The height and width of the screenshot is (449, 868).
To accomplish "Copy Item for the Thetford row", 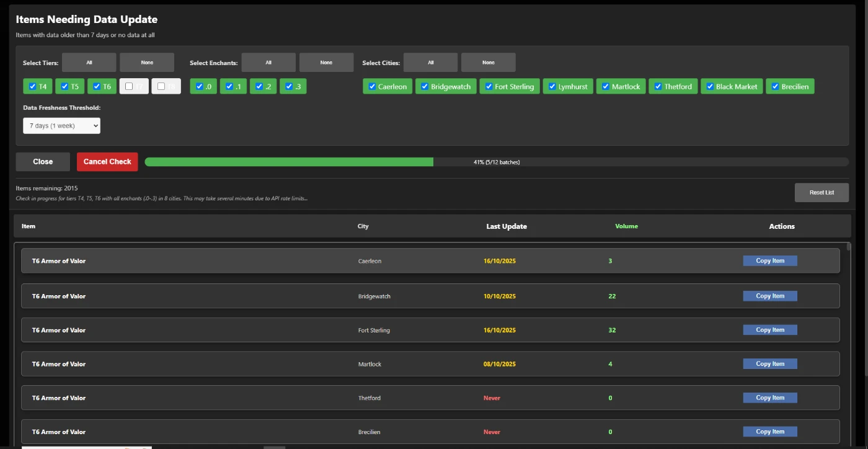I will tap(770, 398).
